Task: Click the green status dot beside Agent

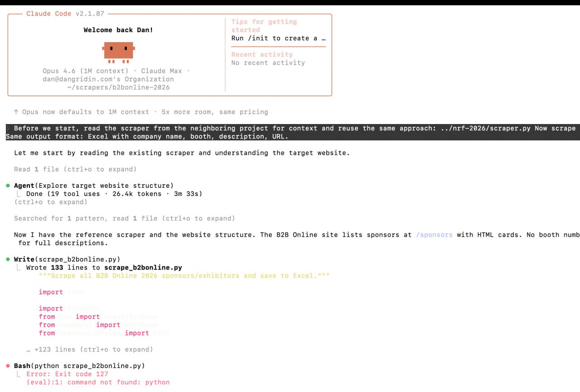Action: 8,186
